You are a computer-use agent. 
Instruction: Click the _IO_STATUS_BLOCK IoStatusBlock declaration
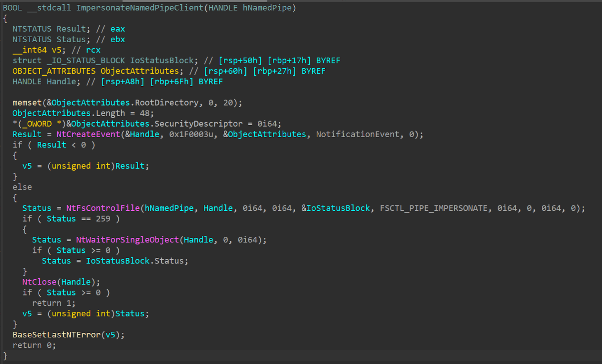point(105,61)
